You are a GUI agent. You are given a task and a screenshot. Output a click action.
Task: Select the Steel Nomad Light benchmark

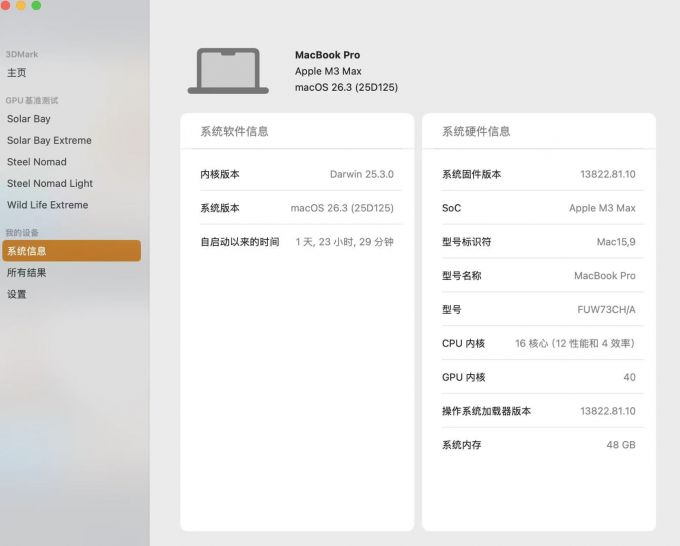tap(50, 184)
